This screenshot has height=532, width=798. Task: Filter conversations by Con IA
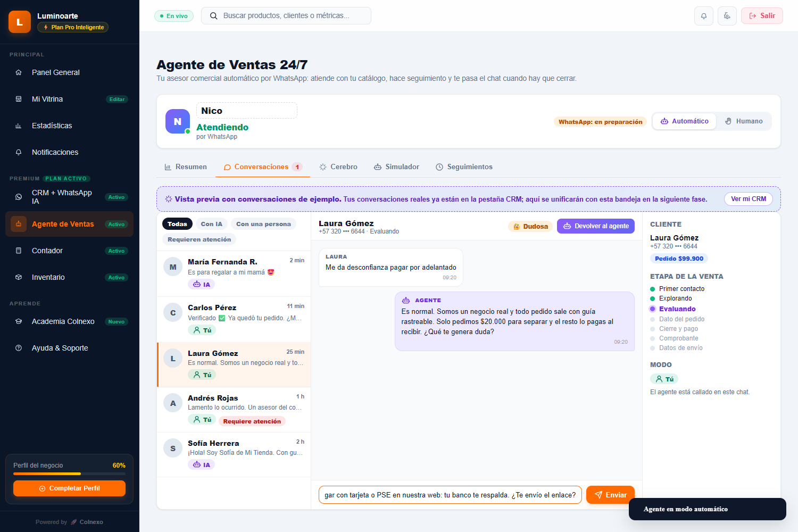pyautogui.click(x=212, y=224)
